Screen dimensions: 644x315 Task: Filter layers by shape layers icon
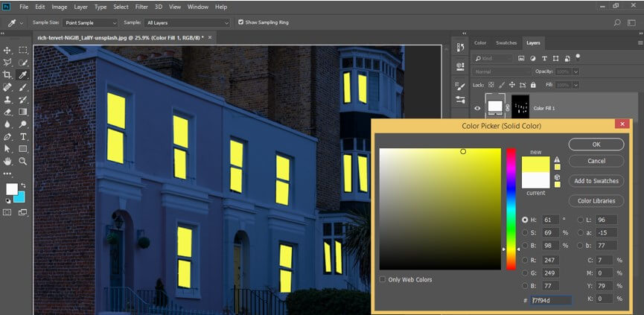tap(555, 58)
